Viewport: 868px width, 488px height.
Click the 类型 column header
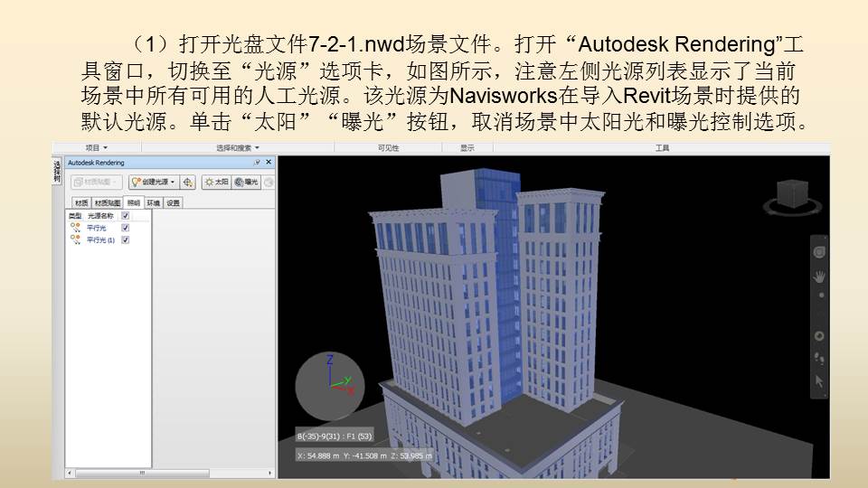coord(75,216)
